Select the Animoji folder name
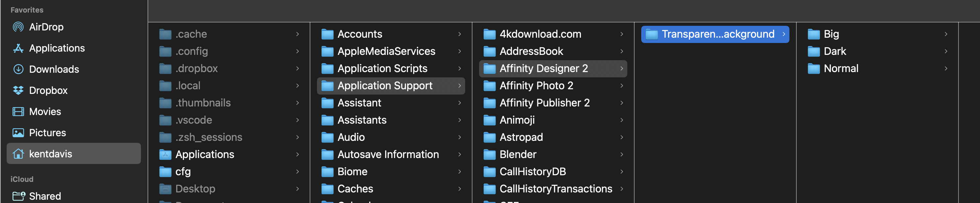Screen dimensions: 980x203 tap(517, 120)
